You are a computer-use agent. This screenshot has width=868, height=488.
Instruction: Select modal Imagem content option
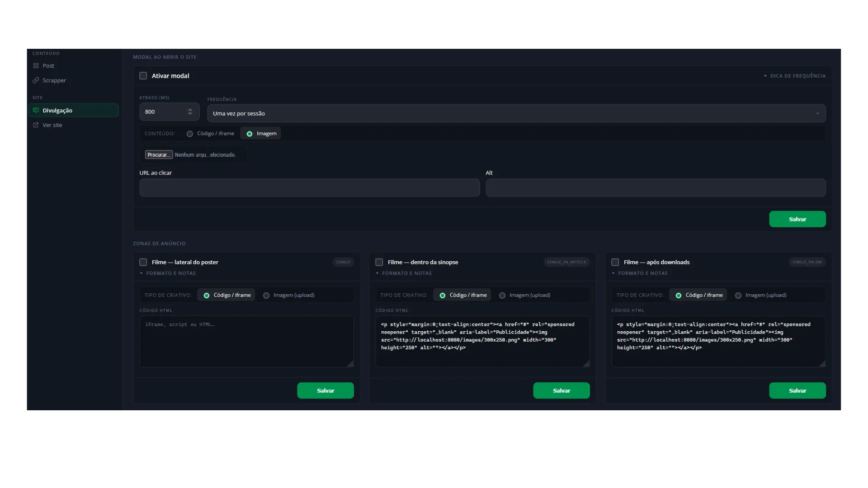(261, 133)
